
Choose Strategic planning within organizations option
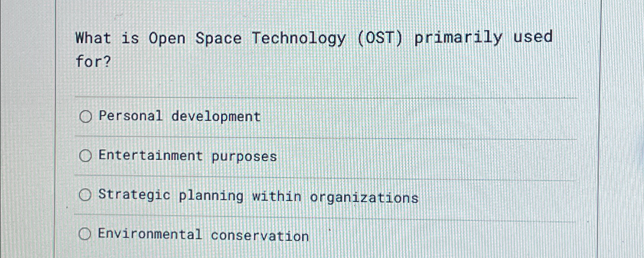pos(85,195)
